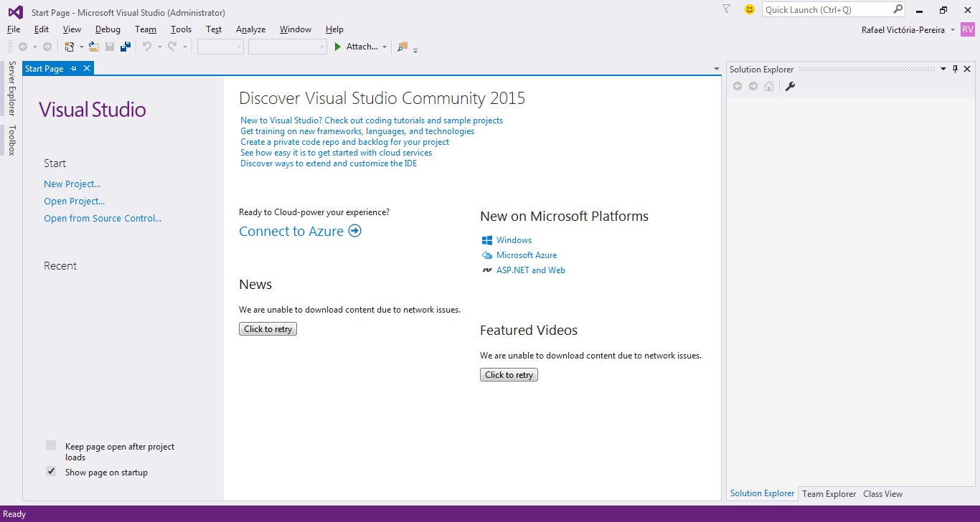Viewport: 980px width, 522px height.
Task: Click the Start Page tab pin icon
Action: (73, 69)
